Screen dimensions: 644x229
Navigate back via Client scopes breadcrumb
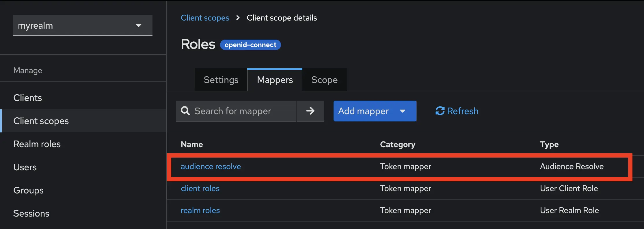(x=205, y=18)
